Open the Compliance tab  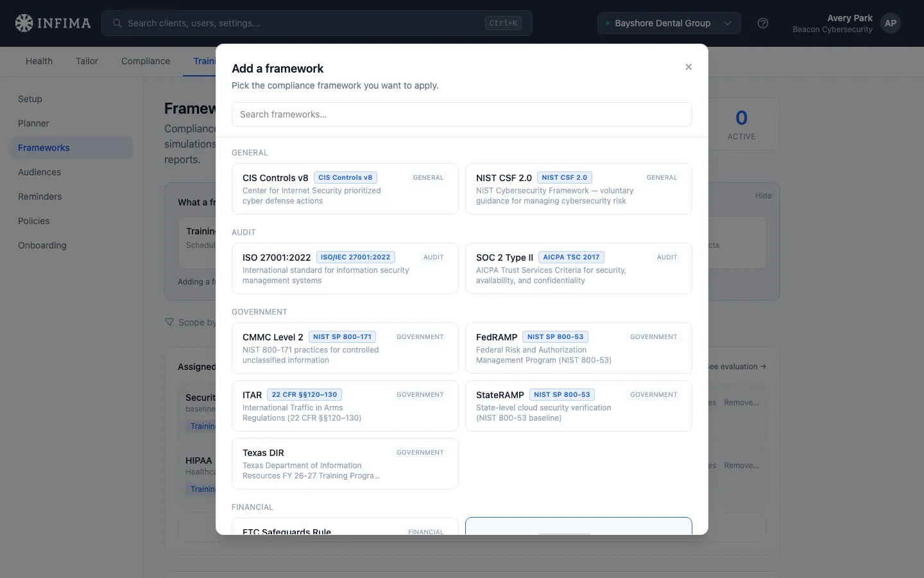coord(146,61)
